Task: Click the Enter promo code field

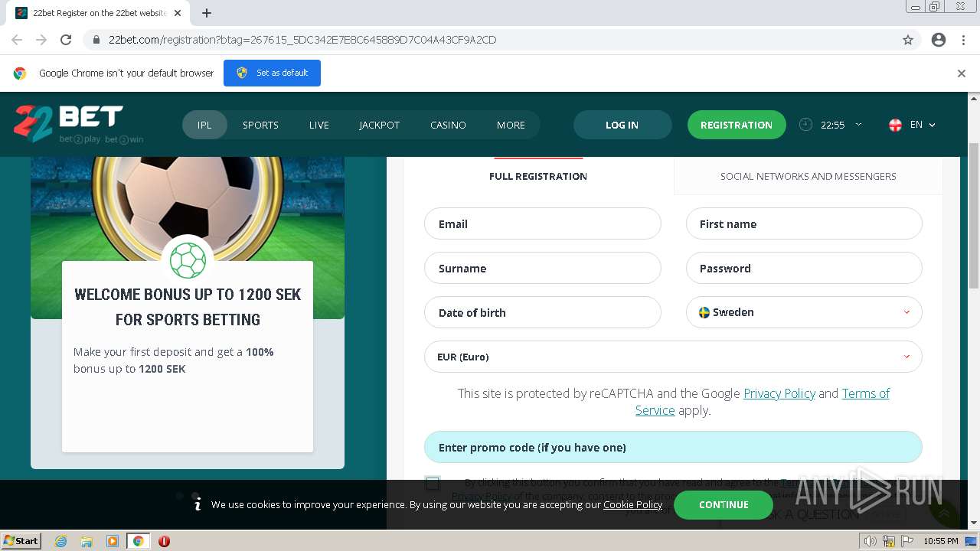Action: tap(673, 447)
